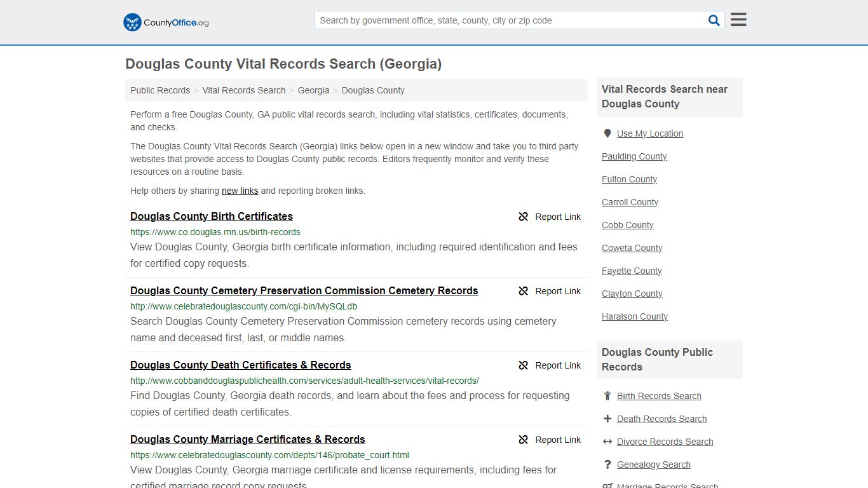The height and width of the screenshot is (488, 868).
Task: Open the CountyOffice.org logo homepage
Action: [166, 22]
